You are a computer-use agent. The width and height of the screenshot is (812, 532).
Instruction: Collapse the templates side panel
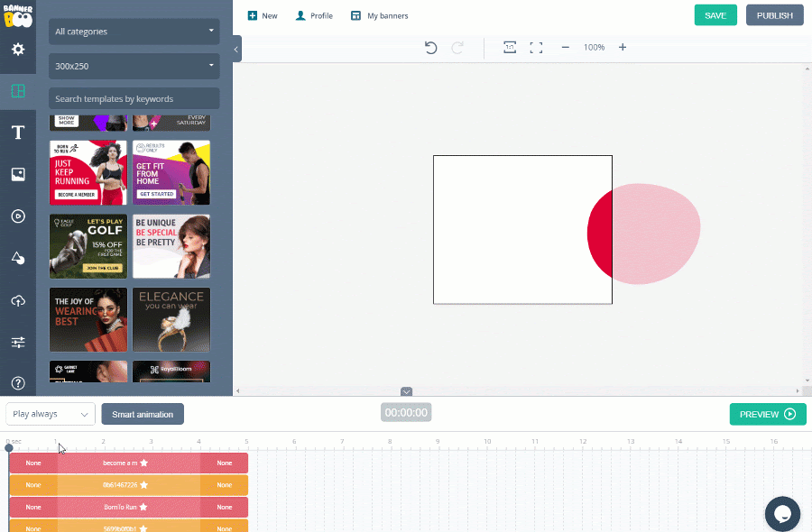point(236,49)
